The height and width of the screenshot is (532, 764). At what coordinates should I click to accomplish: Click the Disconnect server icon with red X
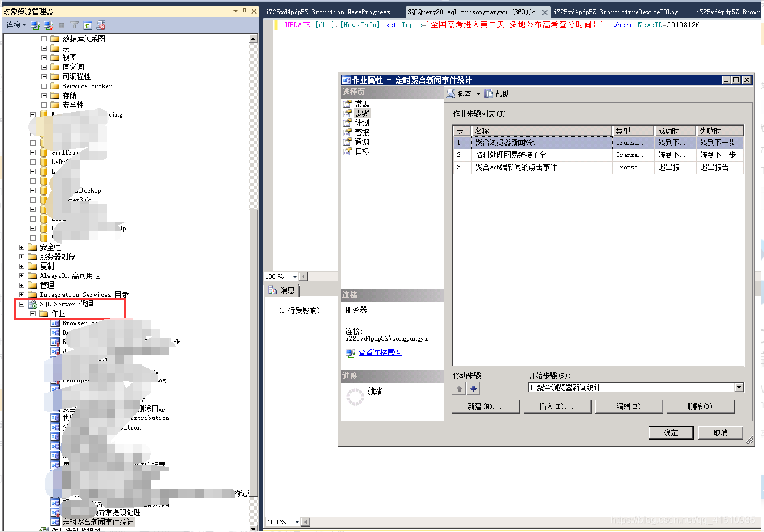pyautogui.click(x=49, y=25)
